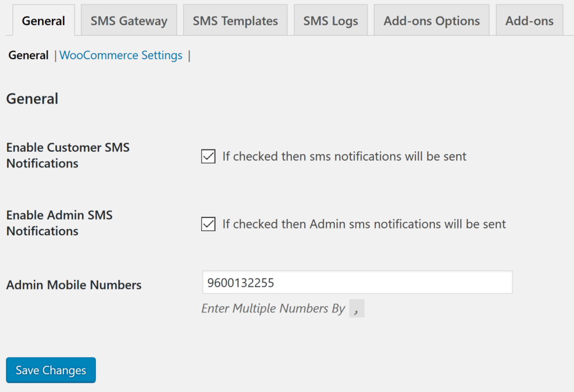Switch to the SMS Gateway tab
The height and width of the screenshot is (392, 574).
pos(129,21)
